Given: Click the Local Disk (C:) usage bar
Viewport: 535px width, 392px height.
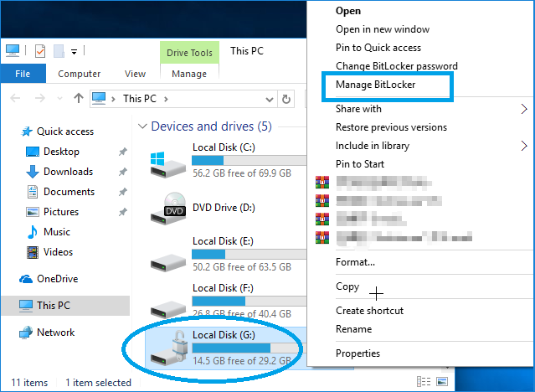Looking at the screenshot, I should tap(249, 160).
